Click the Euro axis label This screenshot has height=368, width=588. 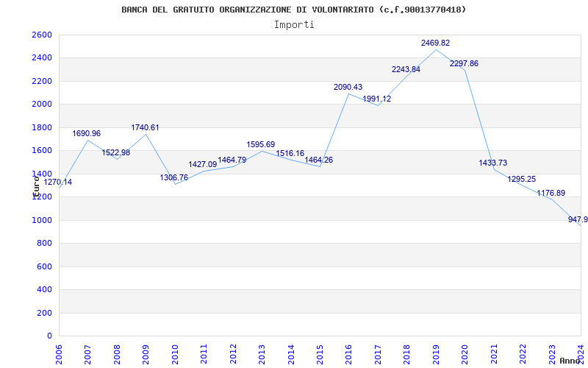point(36,187)
